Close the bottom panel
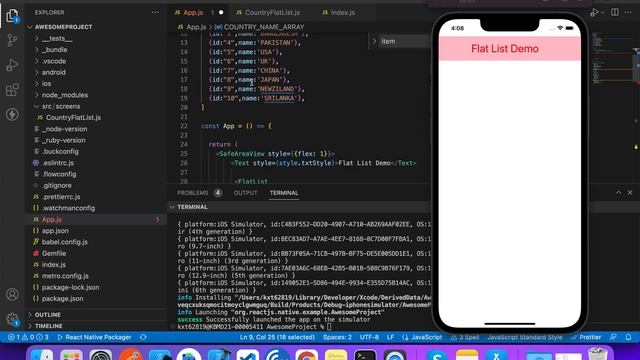Screen dimensions: 640x360 coord(630,192)
